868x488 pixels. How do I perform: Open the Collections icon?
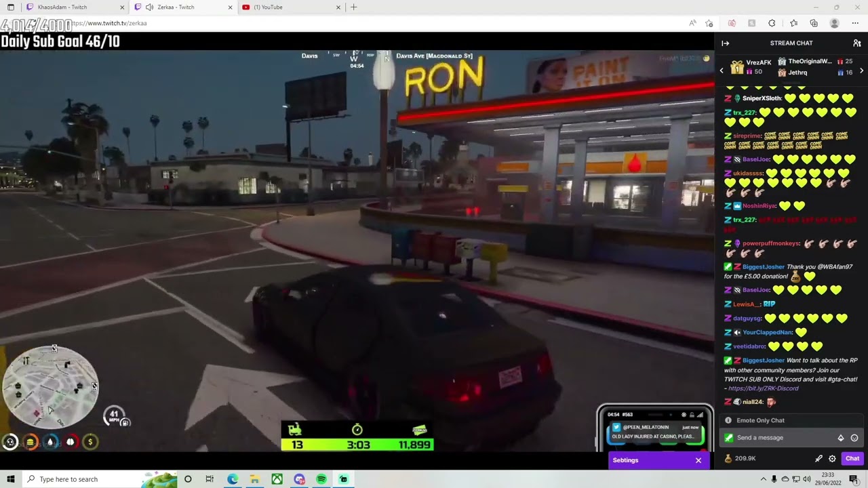tap(814, 23)
